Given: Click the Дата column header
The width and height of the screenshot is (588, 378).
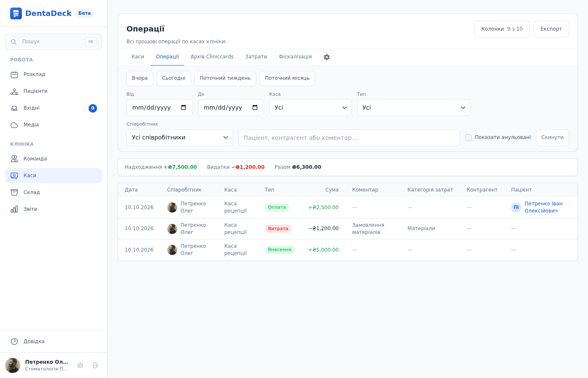Looking at the screenshot, I should (x=131, y=190).
